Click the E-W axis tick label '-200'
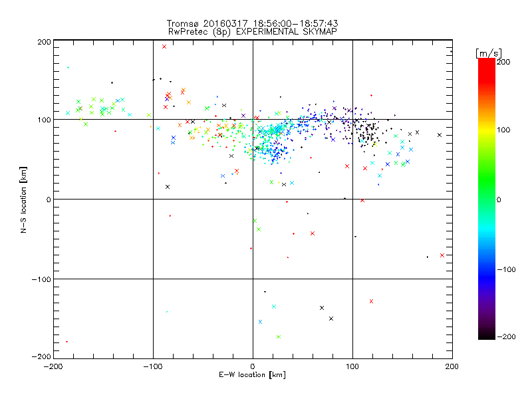The height and width of the screenshot is (399, 532). click(53, 366)
